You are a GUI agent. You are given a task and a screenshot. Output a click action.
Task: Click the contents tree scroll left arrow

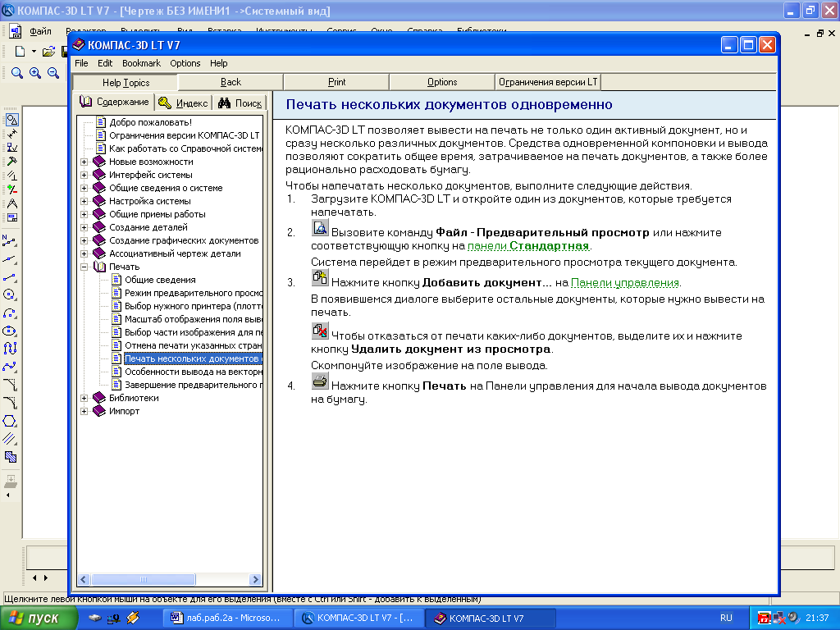pyautogui.click(x=84, y=579)
